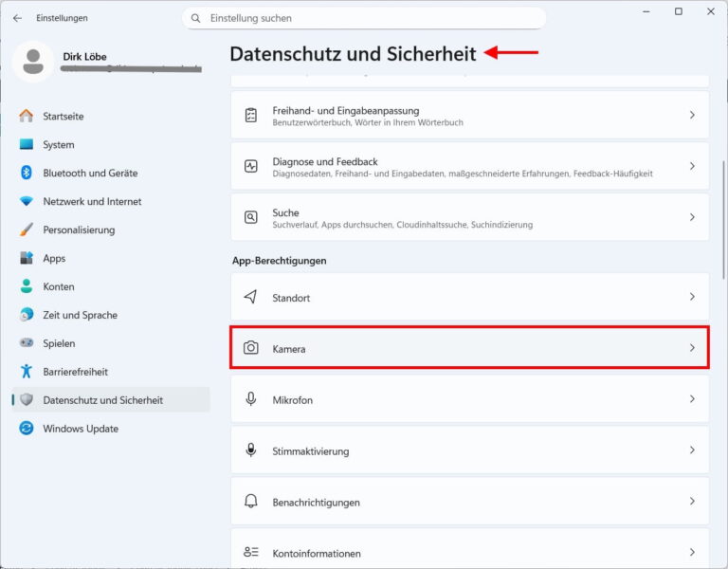Image resolution: width=728 pixels, height=569 pixels.
Task: Click the vertical scrollbar thumb
Action: [x=723, y=219]
